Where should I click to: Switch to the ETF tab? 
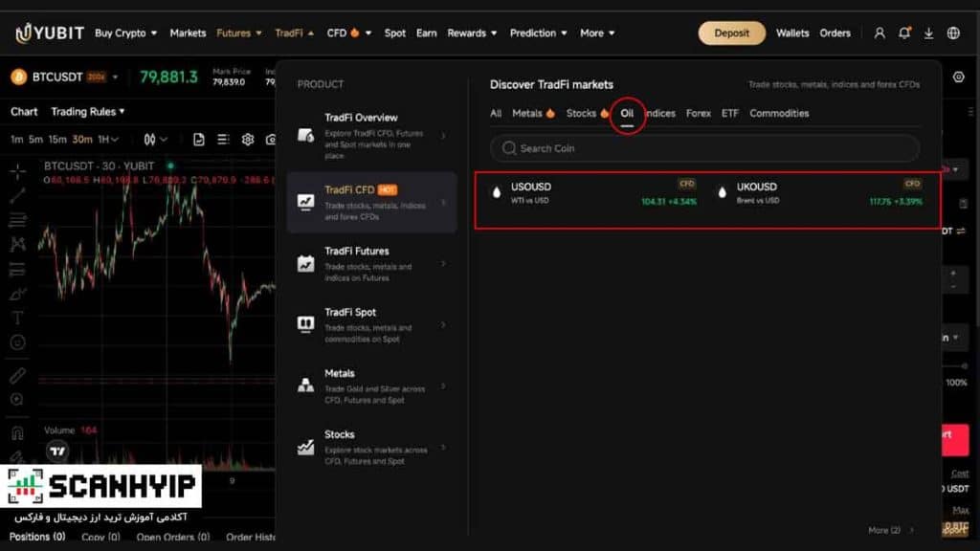click(x=729, y=113)
